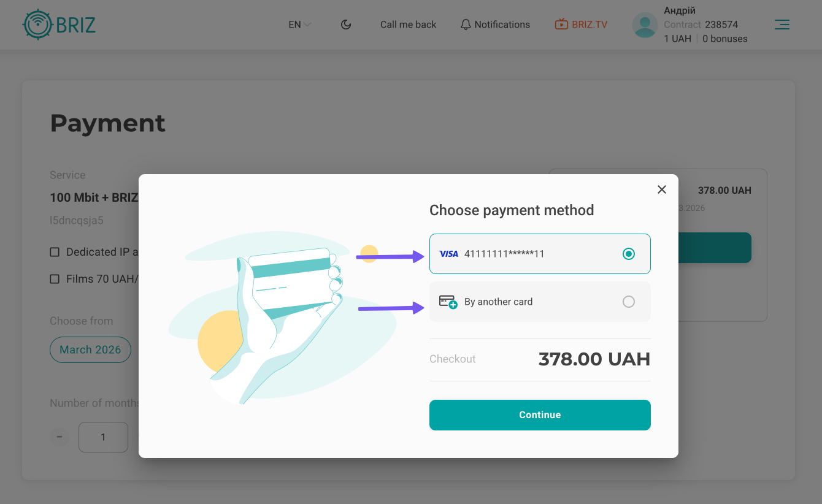Click the Call me back menu item
822x504 pixels.
click(408, 25)
